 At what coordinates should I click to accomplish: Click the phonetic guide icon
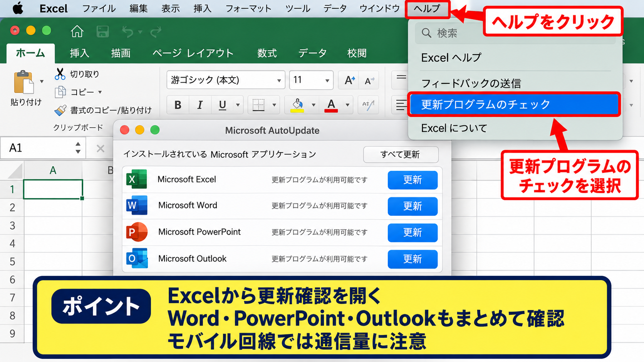coord(368,105)
